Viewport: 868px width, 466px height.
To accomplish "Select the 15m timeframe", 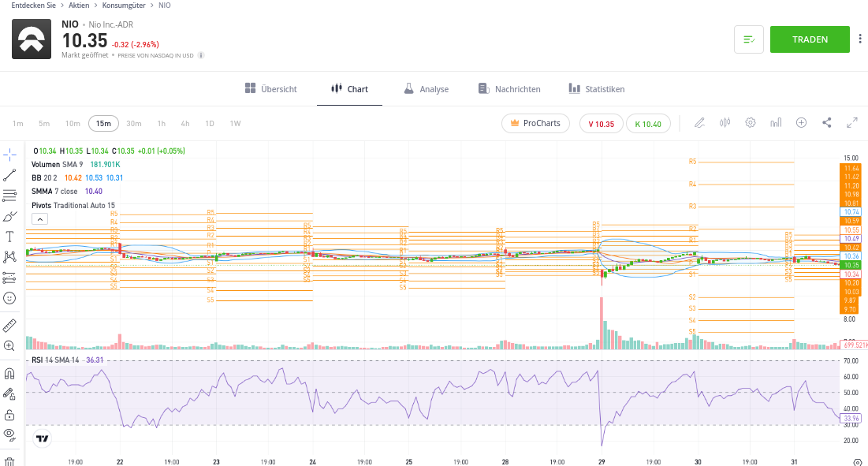I will coord(103,124).
